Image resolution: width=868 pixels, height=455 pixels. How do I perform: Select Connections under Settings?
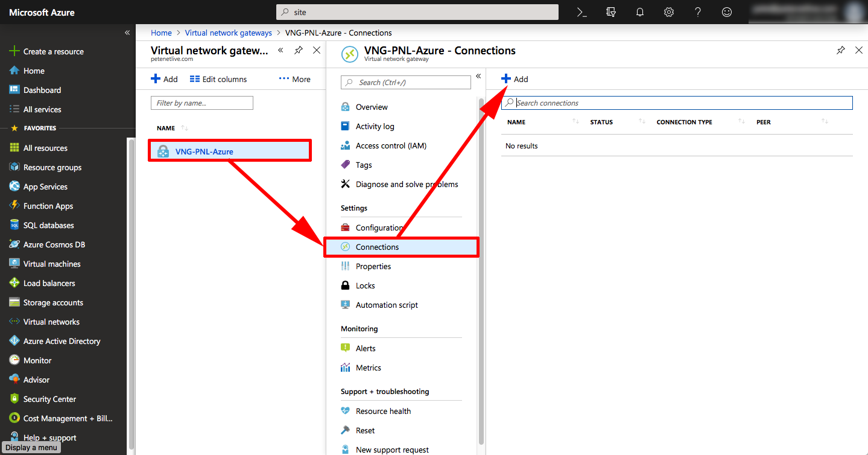click(x=401, y=247)
